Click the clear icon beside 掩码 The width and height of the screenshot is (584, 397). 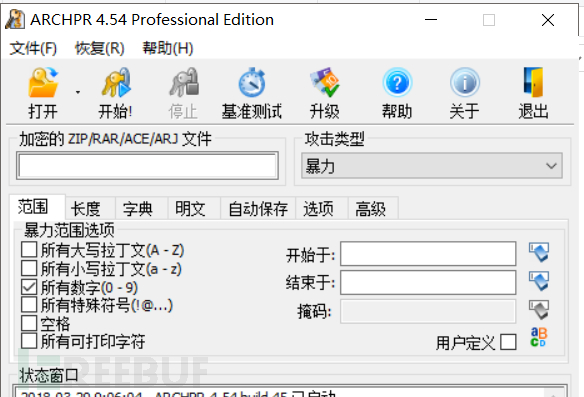[539, 310]
